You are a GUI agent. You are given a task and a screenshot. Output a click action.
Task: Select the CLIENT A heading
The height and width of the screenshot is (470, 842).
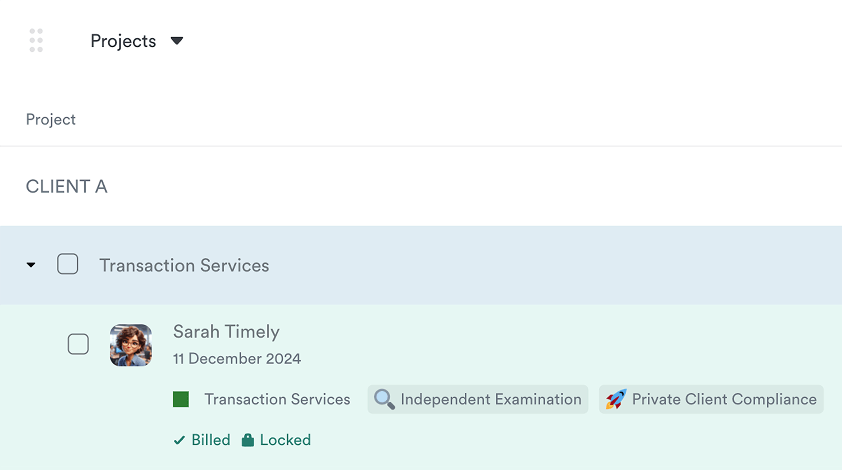tap(67, 187)
